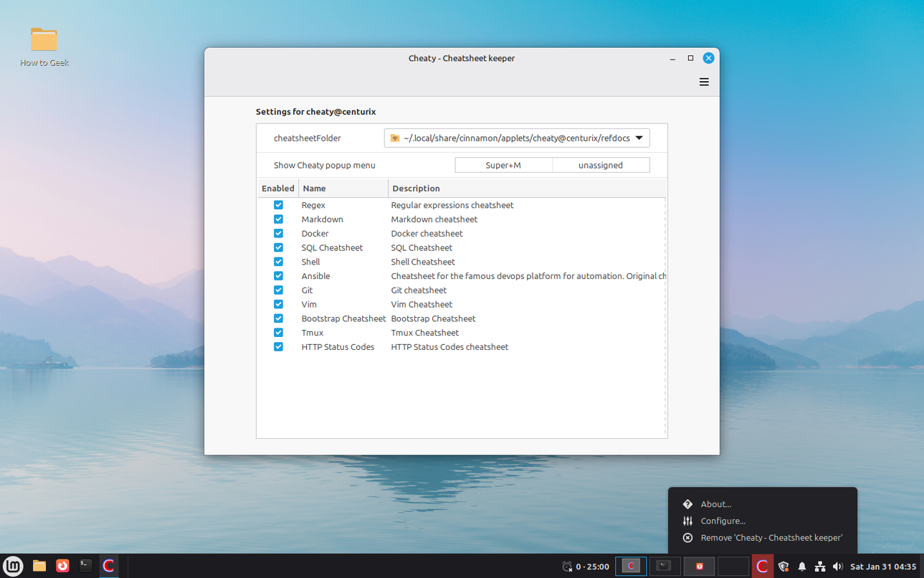Switch to workspace with terminal thumbnail
The width and height of the screenshot is (924, 578).
coord(665,566)
